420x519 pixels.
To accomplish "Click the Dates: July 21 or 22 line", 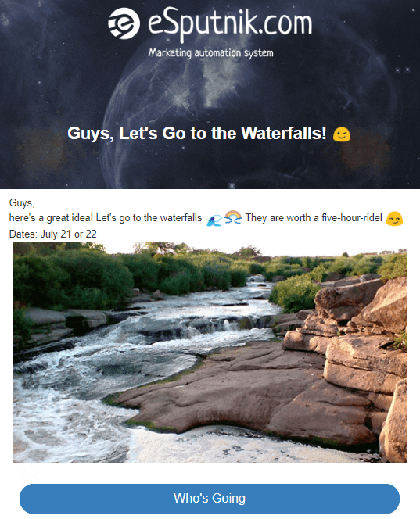I will [x=53, y=234].
